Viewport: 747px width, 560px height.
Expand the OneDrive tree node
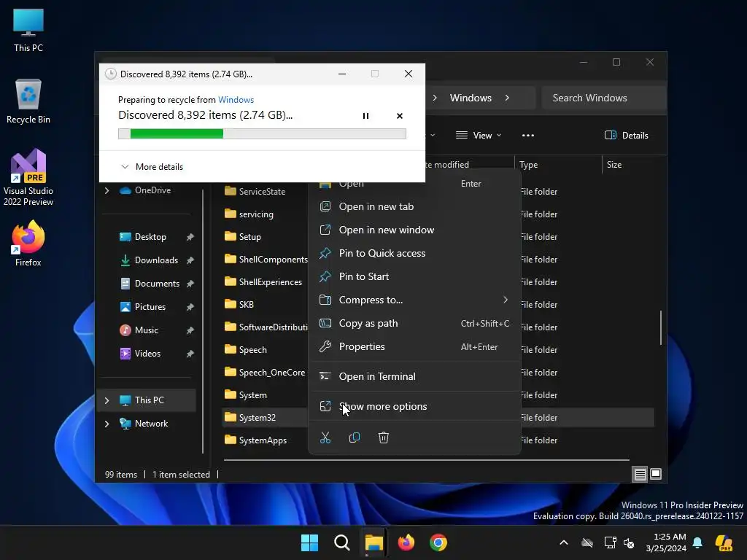[107, 190]
